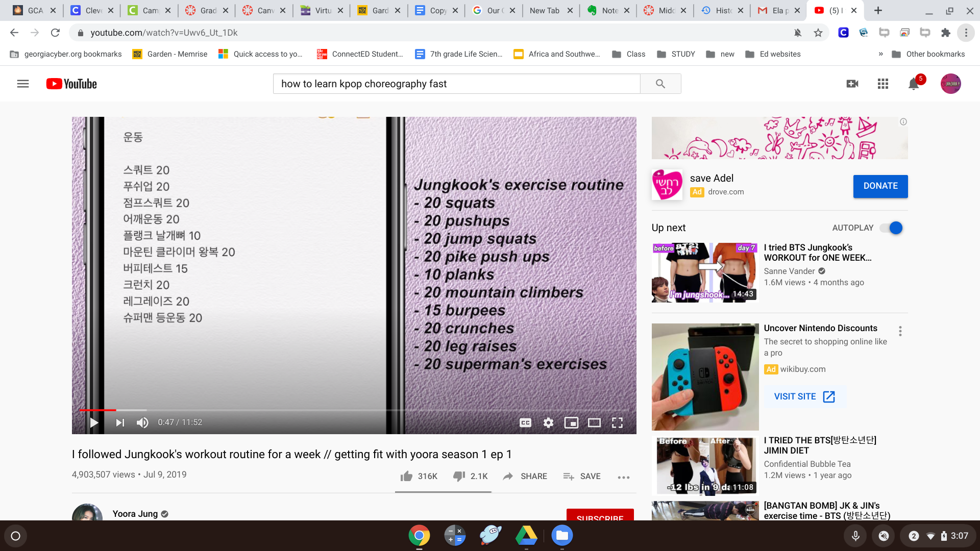The width and height of the screenshot is (980, 551).
Task: Click the notifications-blocked bell in address bar
Action: pyautogui.click(x=798, y=33)
